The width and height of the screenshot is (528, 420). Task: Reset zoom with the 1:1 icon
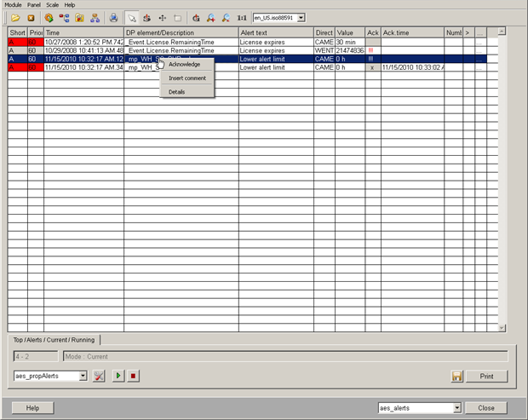242,17
